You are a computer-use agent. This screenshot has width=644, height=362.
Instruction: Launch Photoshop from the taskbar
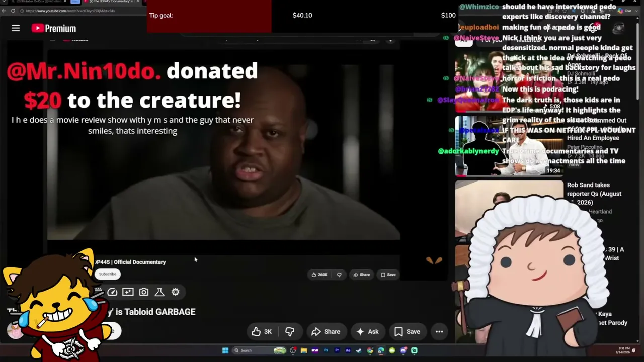point(326,350)
